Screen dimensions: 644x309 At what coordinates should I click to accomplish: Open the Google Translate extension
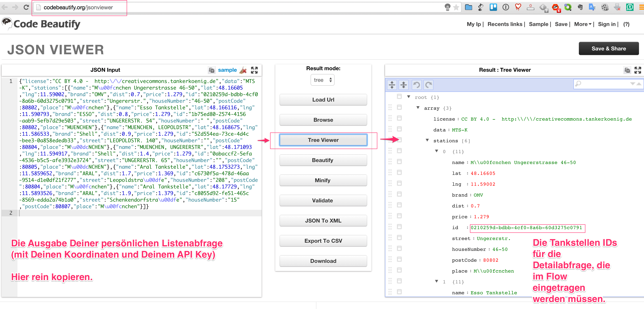592,7
